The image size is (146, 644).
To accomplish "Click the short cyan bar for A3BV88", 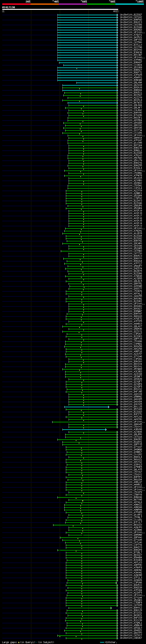I will coord(85,429).
